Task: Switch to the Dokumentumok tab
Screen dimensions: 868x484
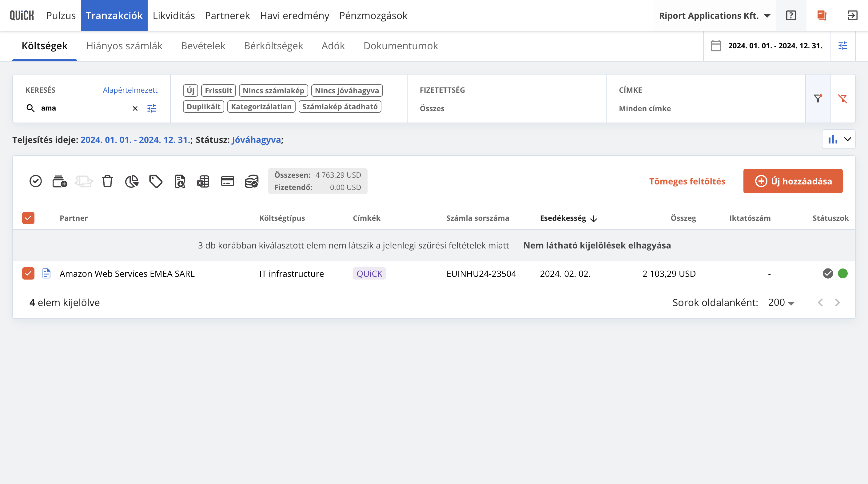Action: click(401, 46)
